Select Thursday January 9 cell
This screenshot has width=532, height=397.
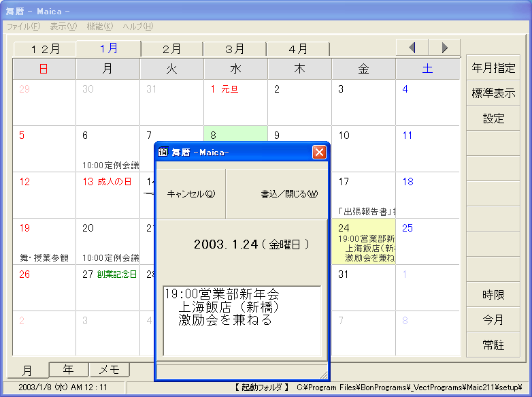(299, 133)
